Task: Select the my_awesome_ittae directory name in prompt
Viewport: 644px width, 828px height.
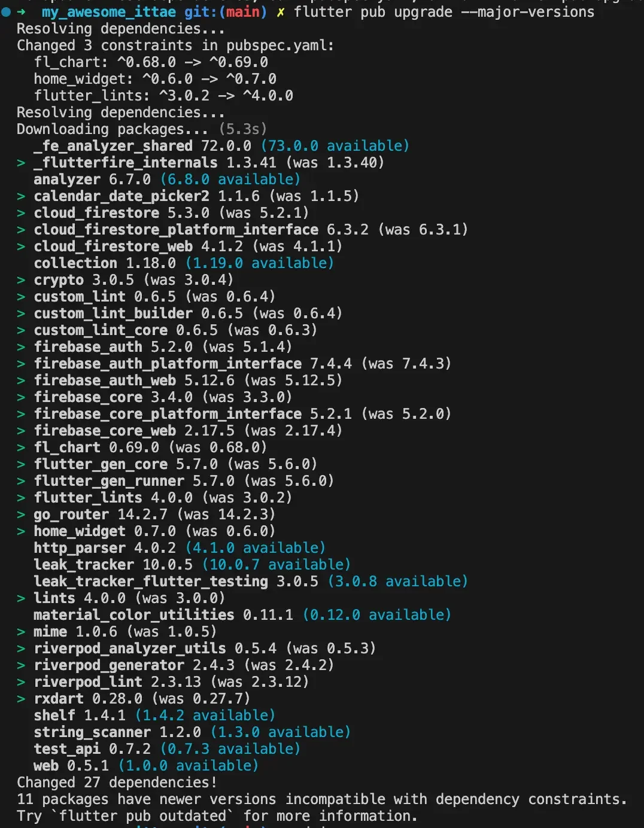Action: tap(109, 12)
